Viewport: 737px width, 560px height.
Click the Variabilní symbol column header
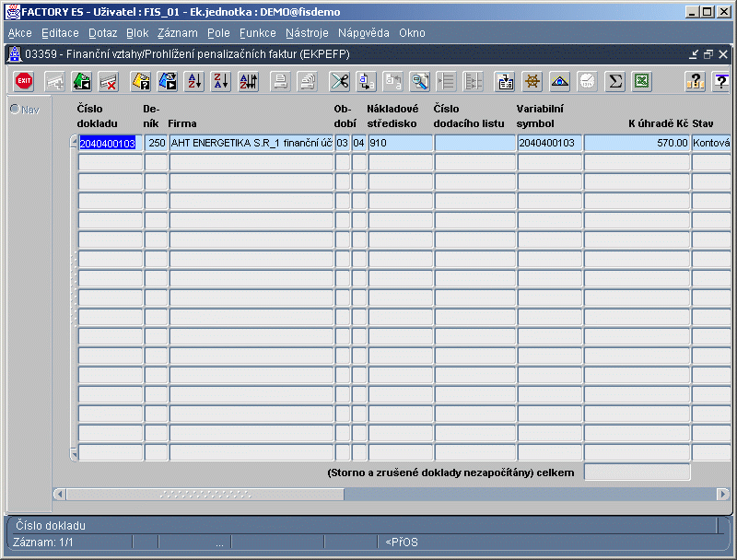pyautogui.click(x=540, y=116)
